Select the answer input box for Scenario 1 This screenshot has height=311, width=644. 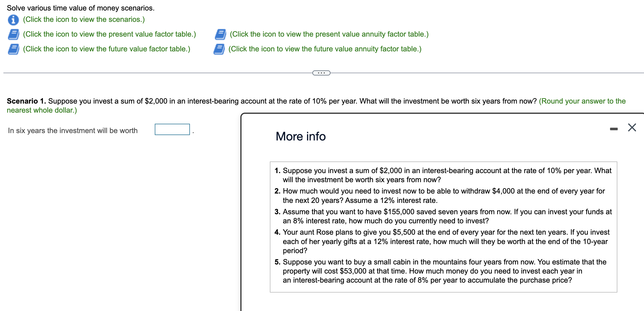pos(172,129)
